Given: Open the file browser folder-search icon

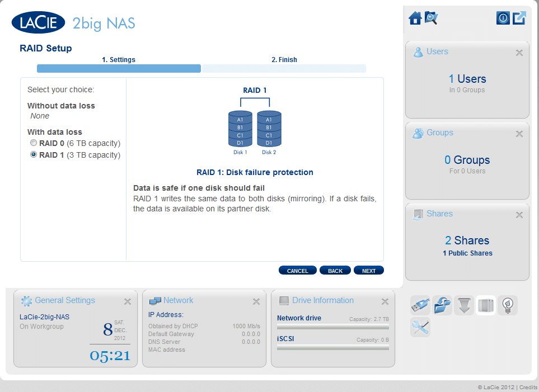Looking at the screenshot, I should point(431,18).
